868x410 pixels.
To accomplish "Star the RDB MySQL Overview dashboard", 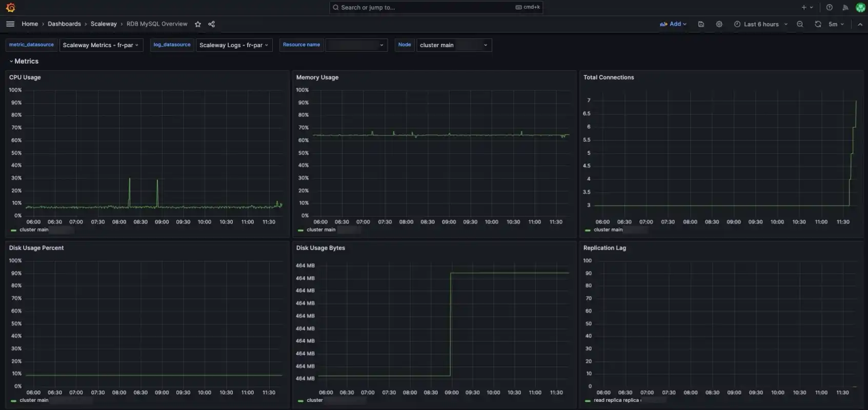I will [198, 24].
